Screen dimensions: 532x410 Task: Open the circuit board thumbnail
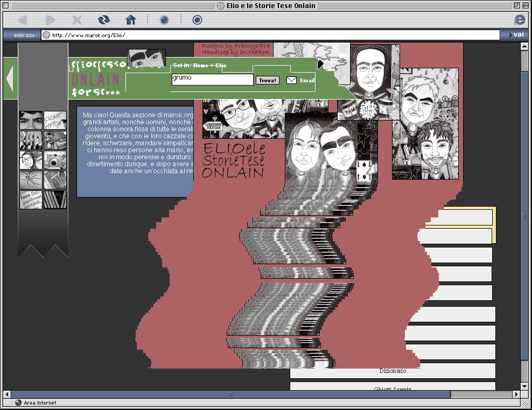(x=55, y=140)
